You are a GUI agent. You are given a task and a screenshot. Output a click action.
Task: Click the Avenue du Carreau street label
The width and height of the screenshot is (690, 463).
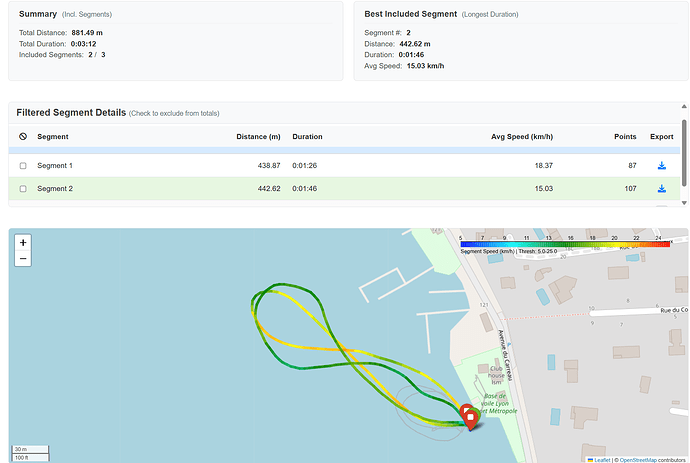[x=505, y=355]
